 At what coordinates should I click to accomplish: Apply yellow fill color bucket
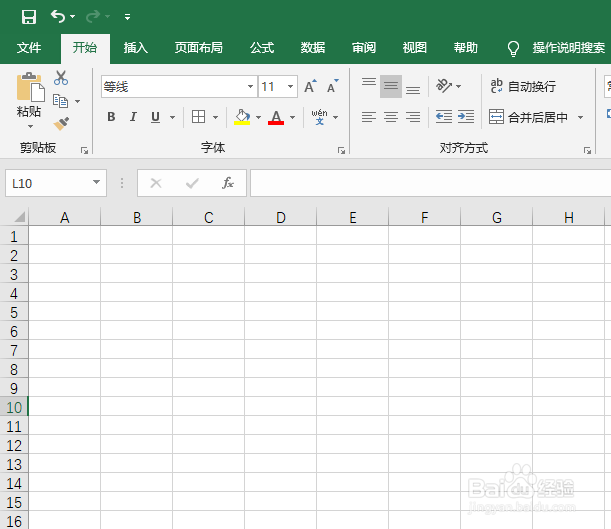(x=242, y=117)
